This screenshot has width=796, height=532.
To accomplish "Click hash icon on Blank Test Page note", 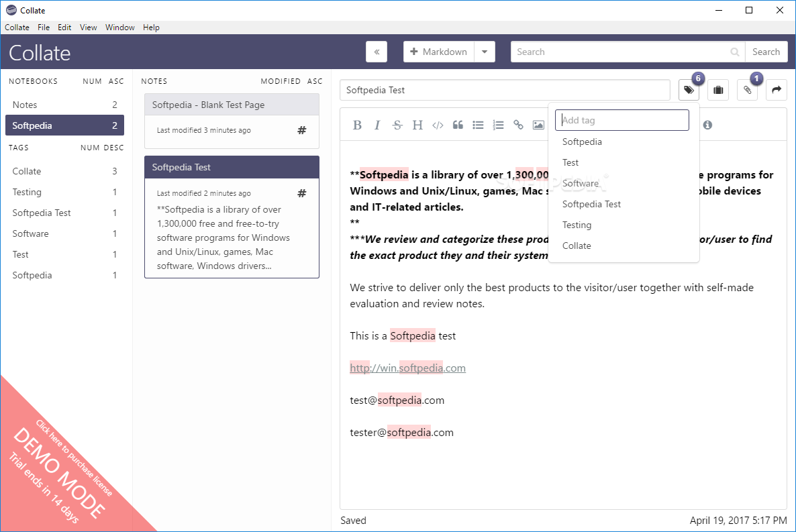I will tap(302, 130).
